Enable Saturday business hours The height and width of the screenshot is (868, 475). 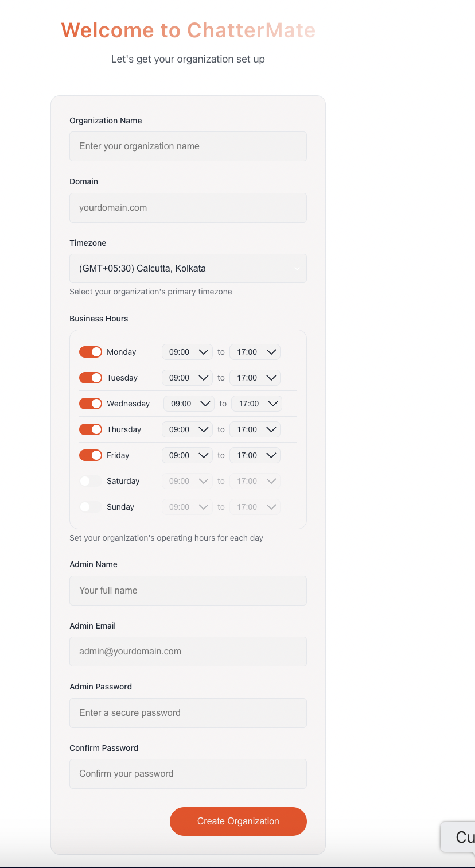pos(90,480)
